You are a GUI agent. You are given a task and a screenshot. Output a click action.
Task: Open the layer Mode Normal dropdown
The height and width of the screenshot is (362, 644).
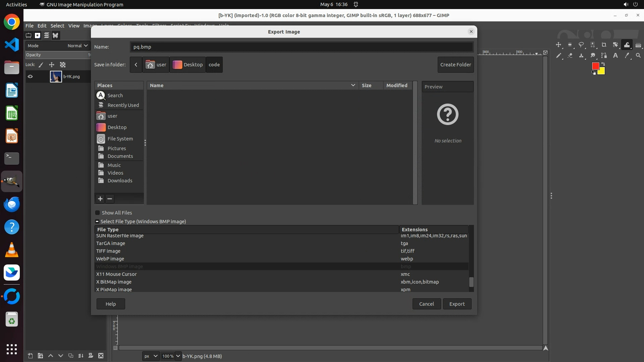click(x=77, y=46)
